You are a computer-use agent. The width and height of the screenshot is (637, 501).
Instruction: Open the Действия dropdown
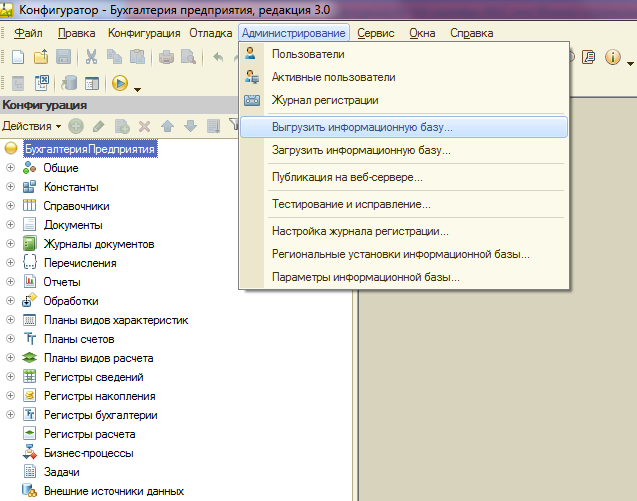coord(31,126)
